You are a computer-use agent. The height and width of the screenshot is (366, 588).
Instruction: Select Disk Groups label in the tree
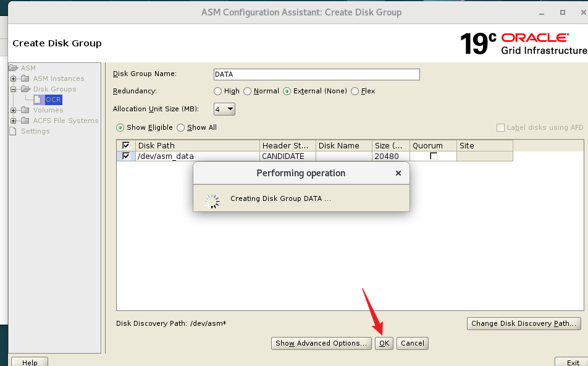(55, 89)
